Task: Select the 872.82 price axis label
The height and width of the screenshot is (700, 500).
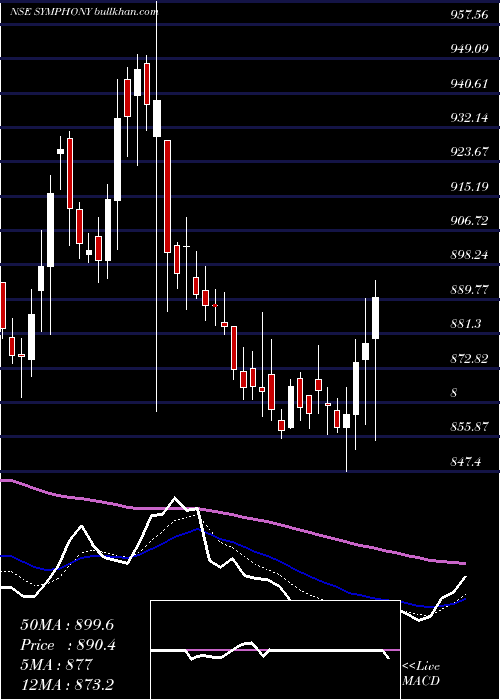Action: coord(468,358)
